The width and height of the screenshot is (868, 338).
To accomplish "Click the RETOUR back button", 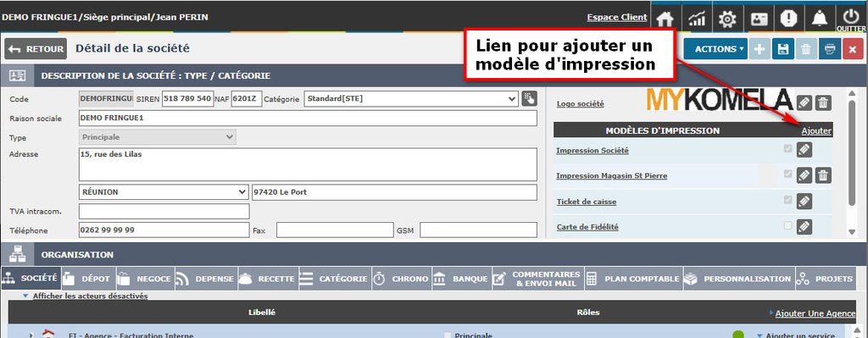I will tap(36, 48).
